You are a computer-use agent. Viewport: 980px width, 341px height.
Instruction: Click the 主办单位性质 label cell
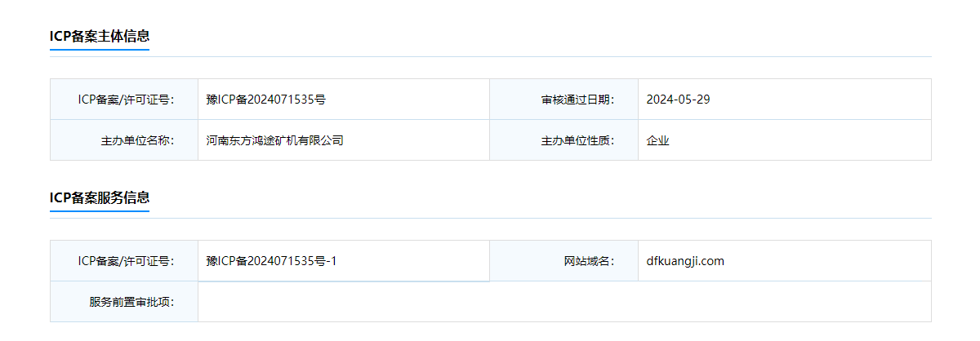(x=564, y=140)
